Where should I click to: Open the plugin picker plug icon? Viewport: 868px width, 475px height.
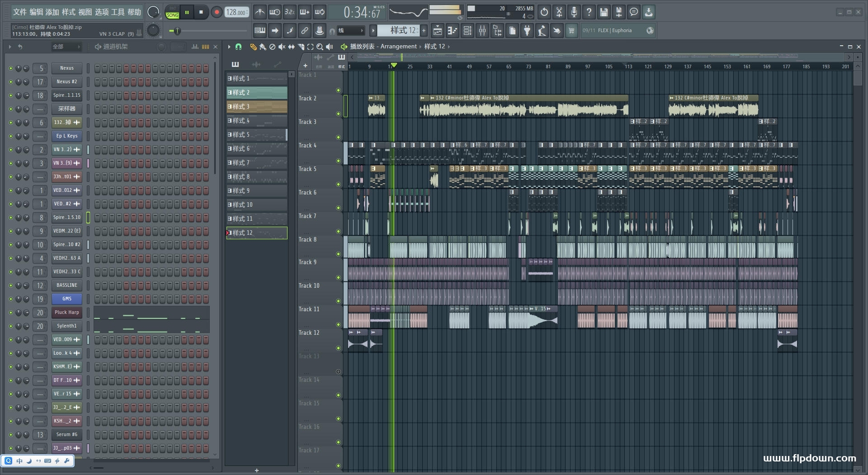[527, 31]
